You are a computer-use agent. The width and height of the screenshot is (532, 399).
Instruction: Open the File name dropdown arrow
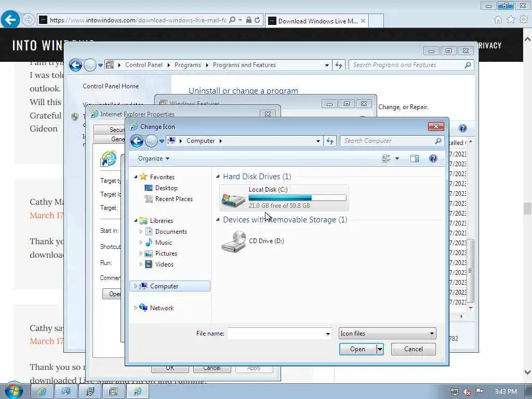[x=328, y=334]
